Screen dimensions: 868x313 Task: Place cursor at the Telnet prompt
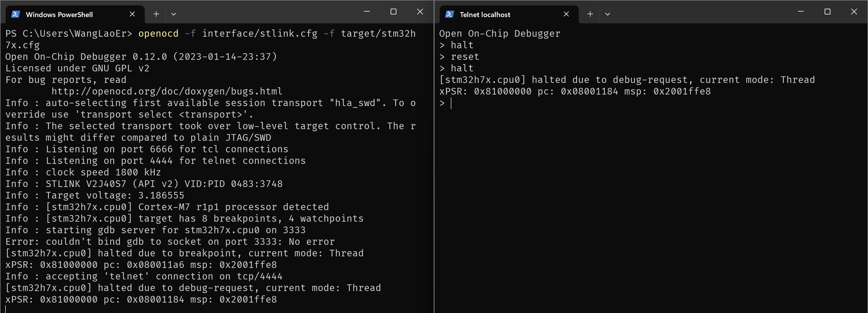coord(450,103)
